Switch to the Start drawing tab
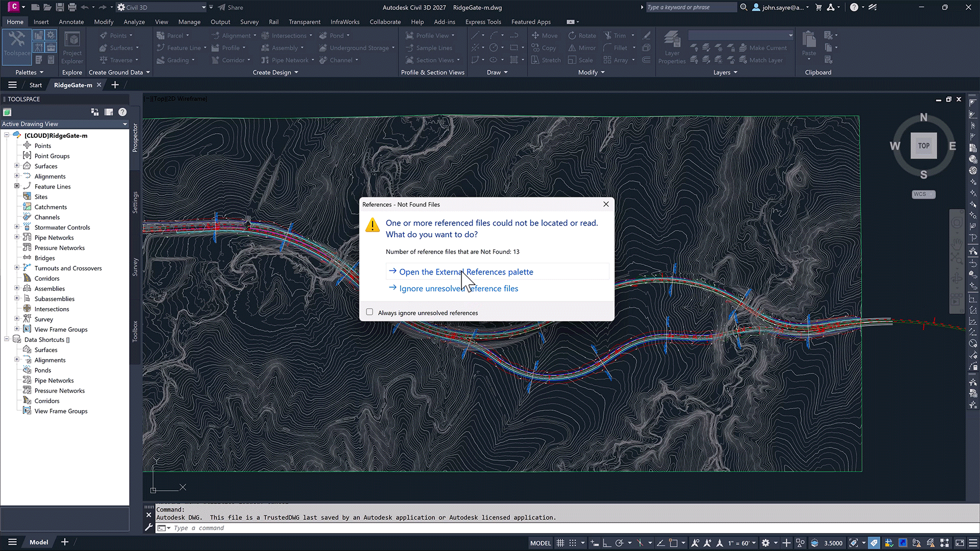980x551 pixels. (x=35, y=85)
